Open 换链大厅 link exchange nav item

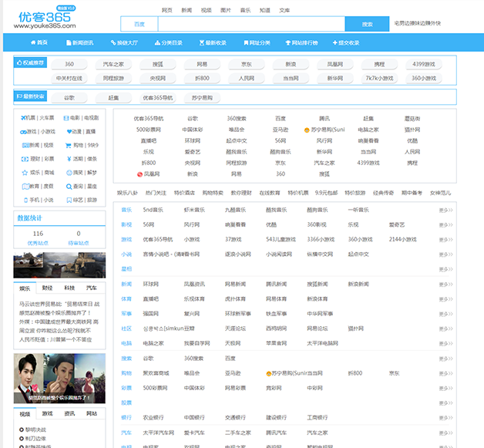pos(124,42)
